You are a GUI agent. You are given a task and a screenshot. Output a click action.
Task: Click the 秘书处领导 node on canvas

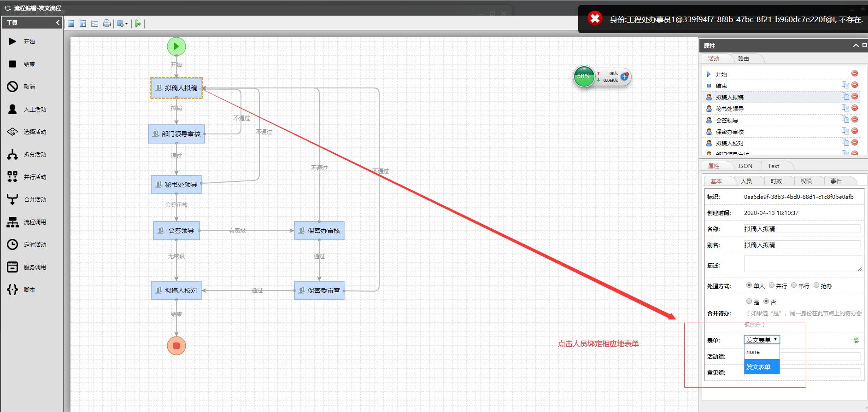pos(176,185)
